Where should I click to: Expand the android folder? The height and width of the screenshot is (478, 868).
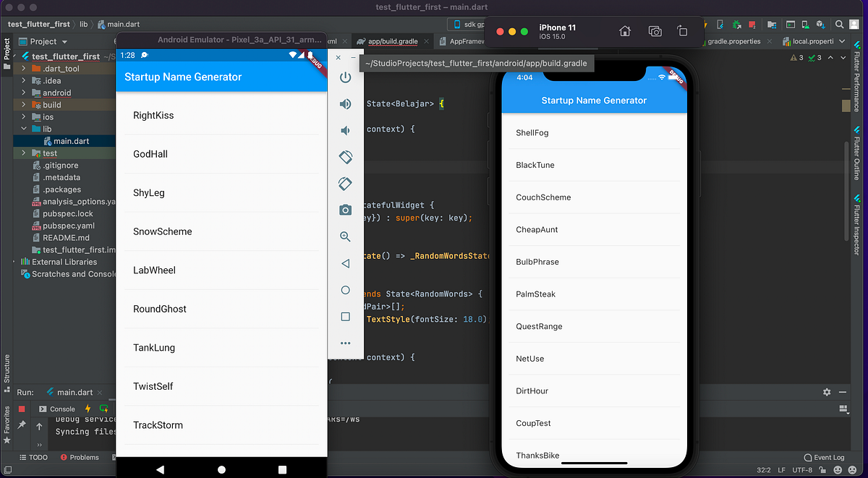point(25,93)
